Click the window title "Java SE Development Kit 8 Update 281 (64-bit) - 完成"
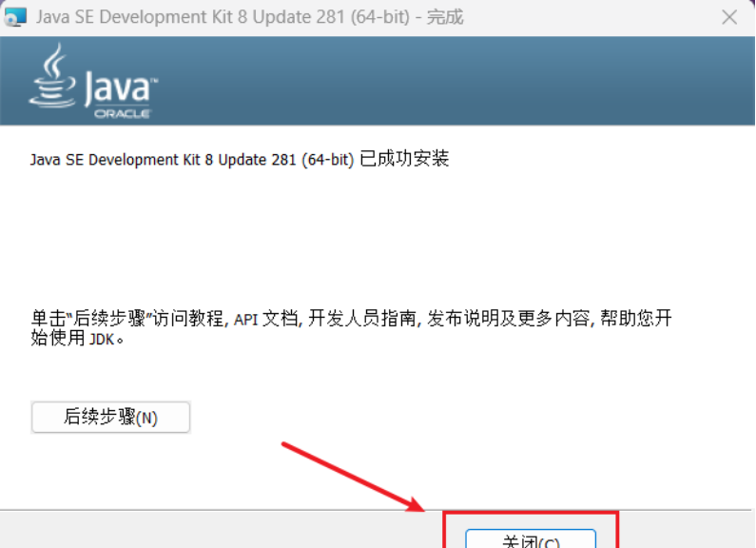This screenshot has height=548, width=756. 250,17
